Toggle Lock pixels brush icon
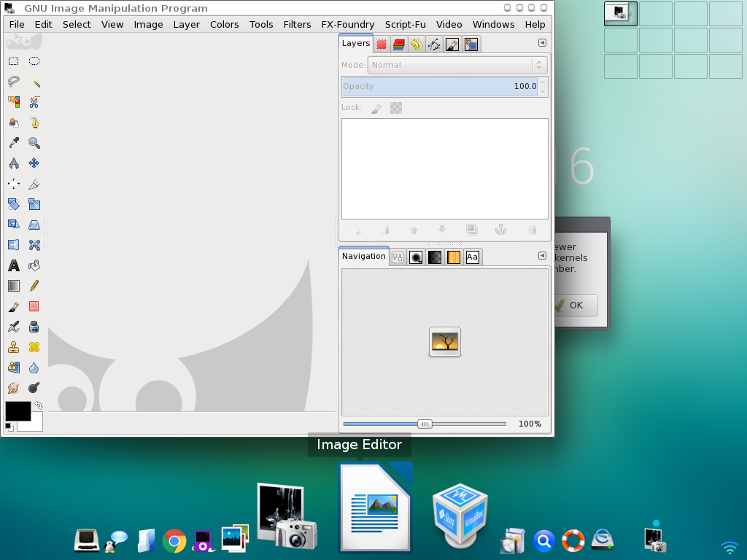The image size is (747, 560). click(376, 109)
